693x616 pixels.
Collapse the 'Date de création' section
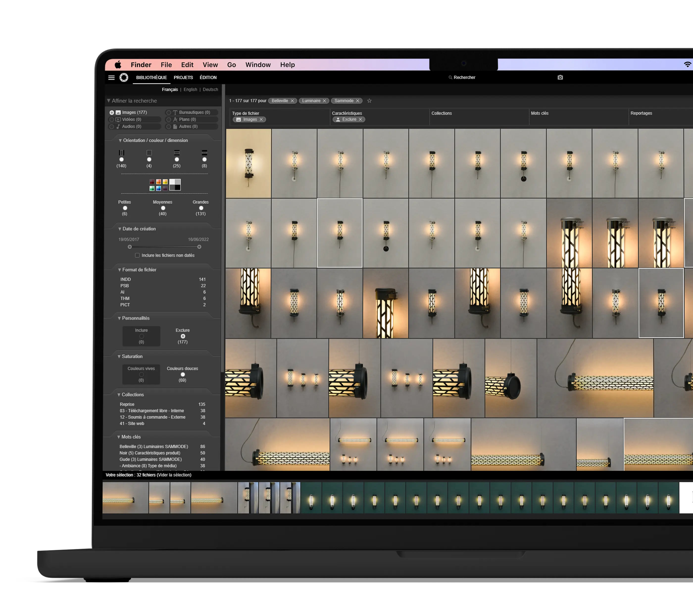click(x=120, y=228)
